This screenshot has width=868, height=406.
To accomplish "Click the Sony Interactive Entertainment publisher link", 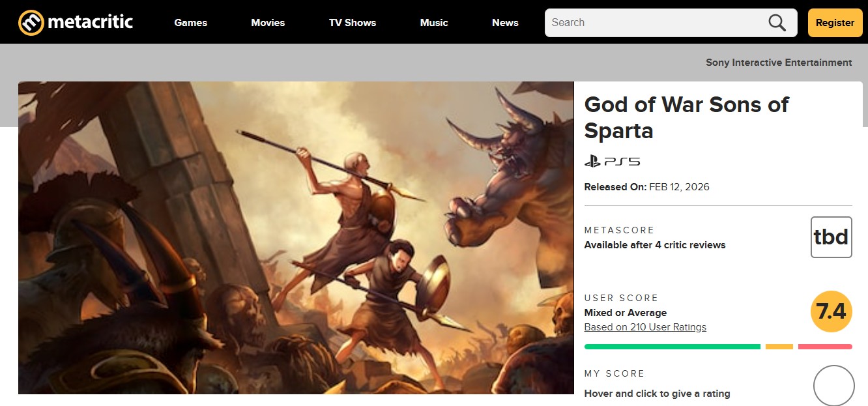I will click(x=779, y=62).
